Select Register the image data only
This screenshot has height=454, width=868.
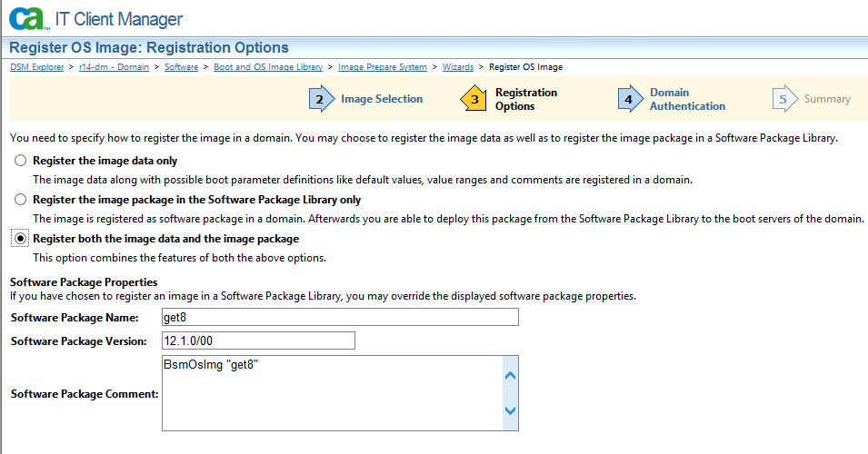click(21, 161)
